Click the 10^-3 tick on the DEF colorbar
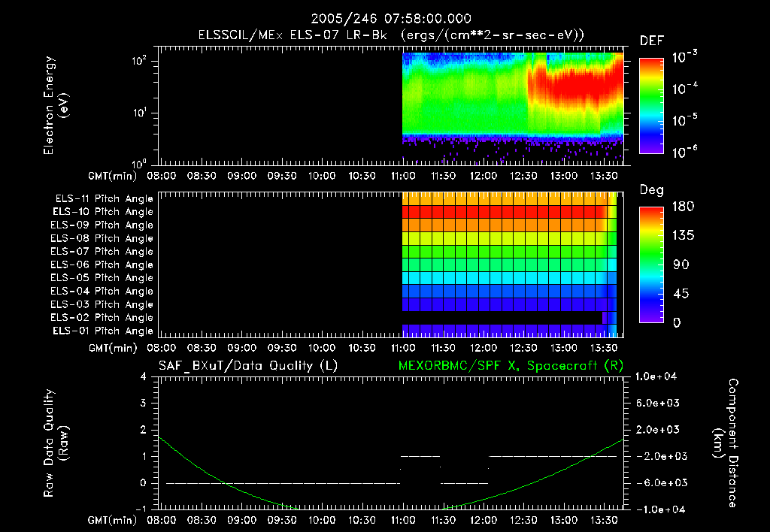This screenshot has width=770, height=532. [685, 57]
